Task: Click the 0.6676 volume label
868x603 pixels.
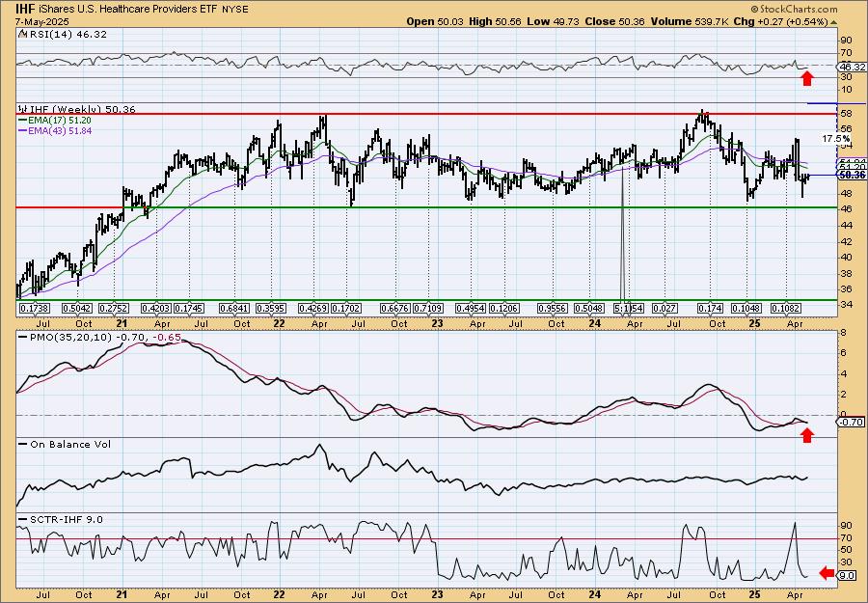Action: click(x=395, y=308)
